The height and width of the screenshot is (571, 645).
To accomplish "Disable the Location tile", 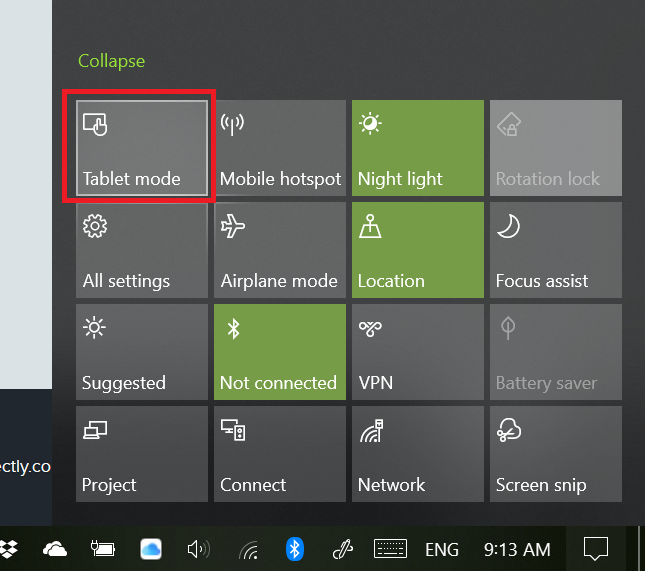I will pyautogui.click(x=418, y=250).
